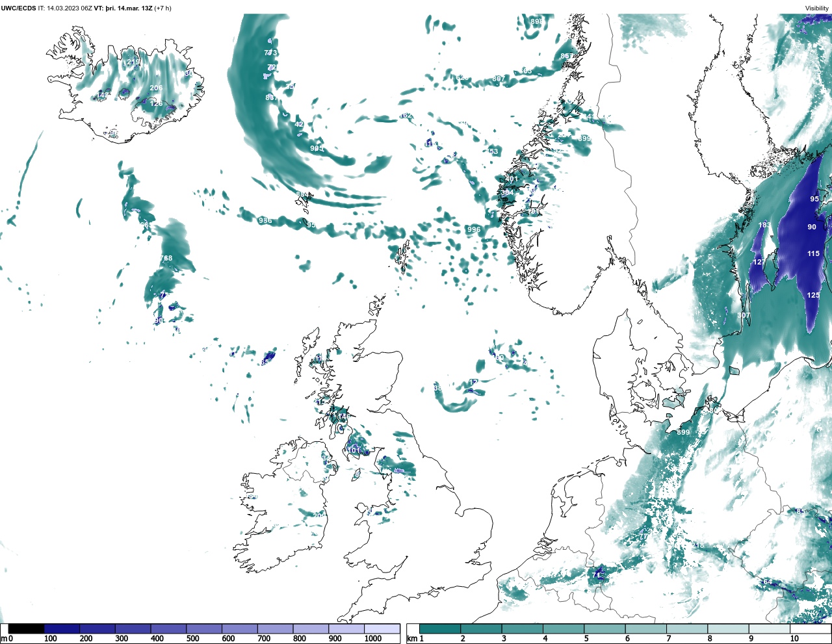Viewport: 832px width, 644px height.
Task: Click the black 0–100 m legend swatch
Action: (27, 629)
